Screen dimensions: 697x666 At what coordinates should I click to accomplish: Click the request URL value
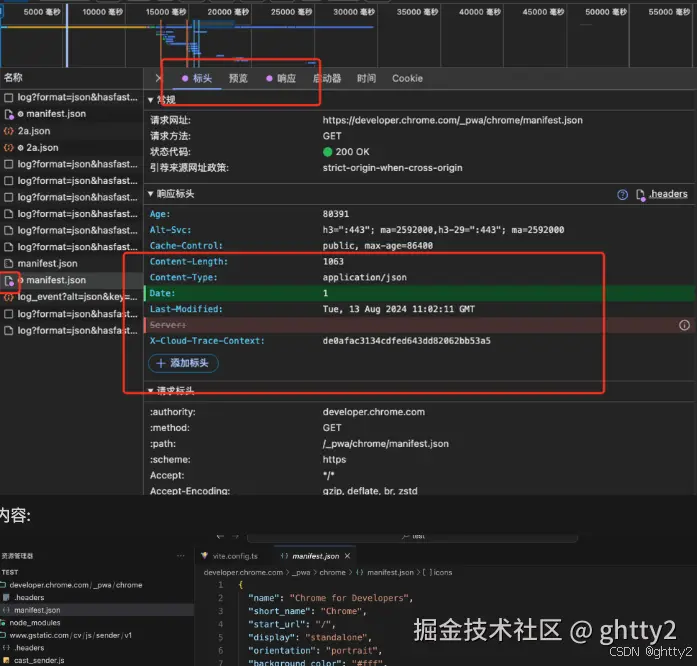(x=453, y=120)
